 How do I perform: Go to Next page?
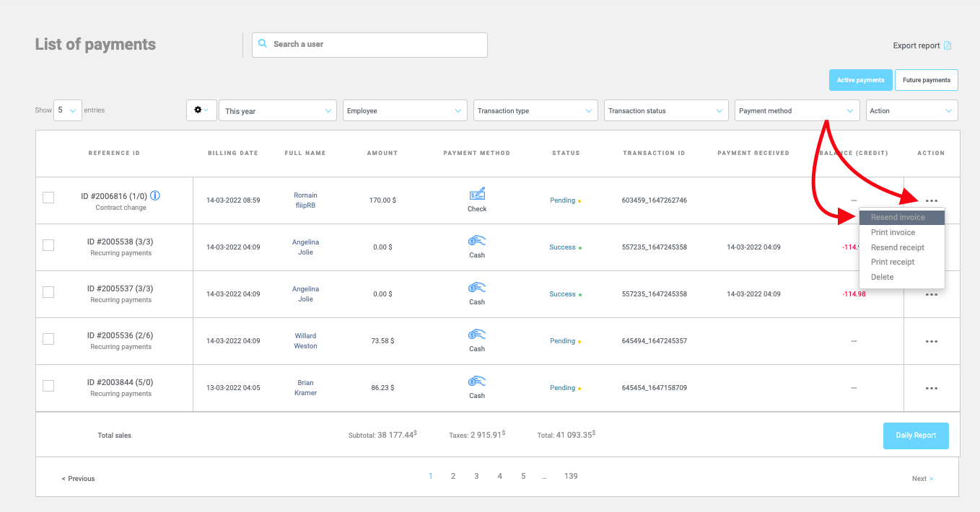[x=922, y=478]
